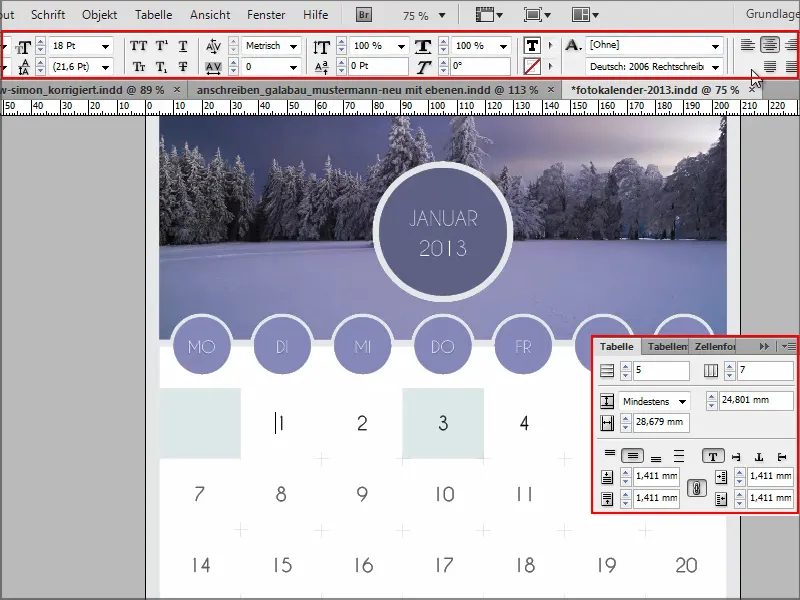Select center vertical cell alignment button
Screen dimensions: 800x600
633,456
